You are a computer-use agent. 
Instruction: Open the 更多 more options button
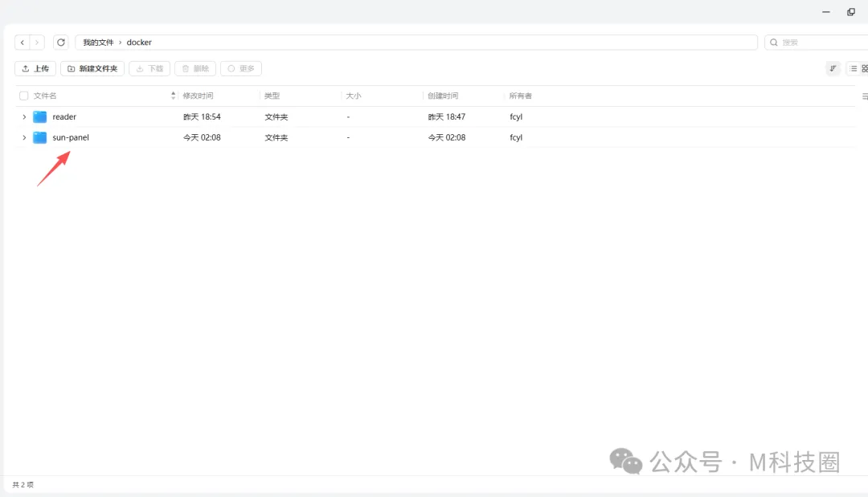(x=241, y=68)
